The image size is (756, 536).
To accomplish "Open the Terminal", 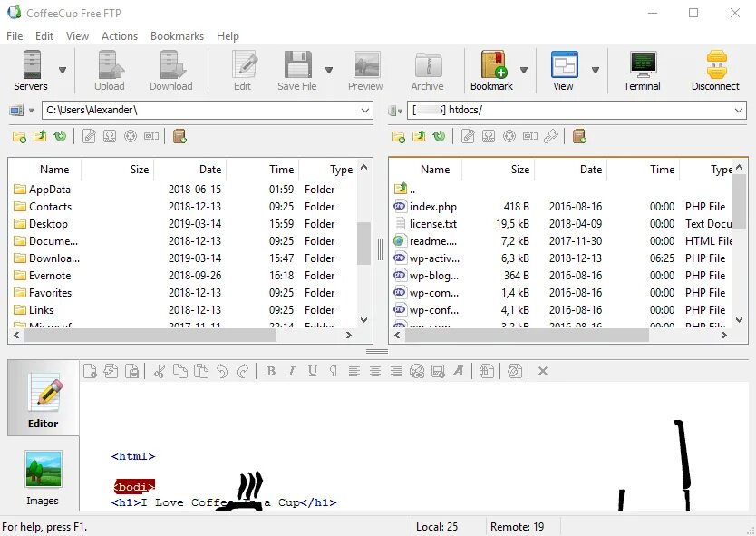I will pyautogui.click(x=642, y=71).
